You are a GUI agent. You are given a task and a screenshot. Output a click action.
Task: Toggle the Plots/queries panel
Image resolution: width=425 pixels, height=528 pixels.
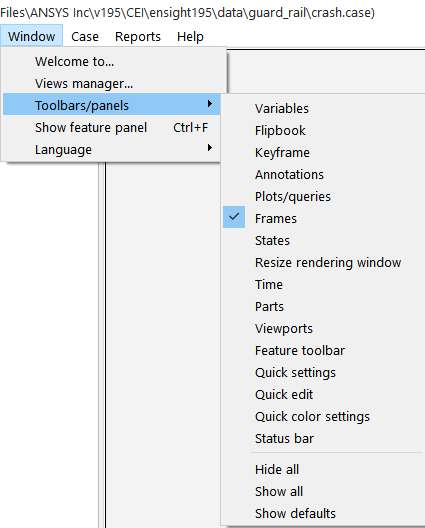point(323,197)
